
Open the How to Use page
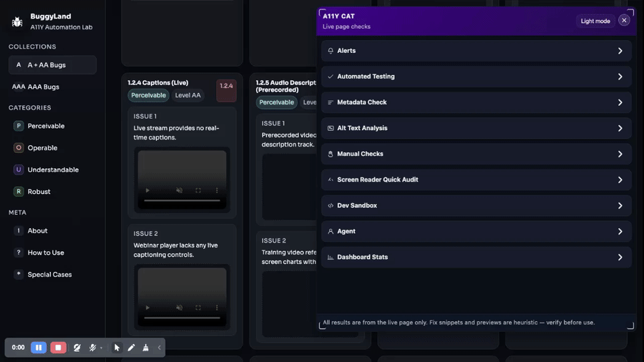coord(46,253)
